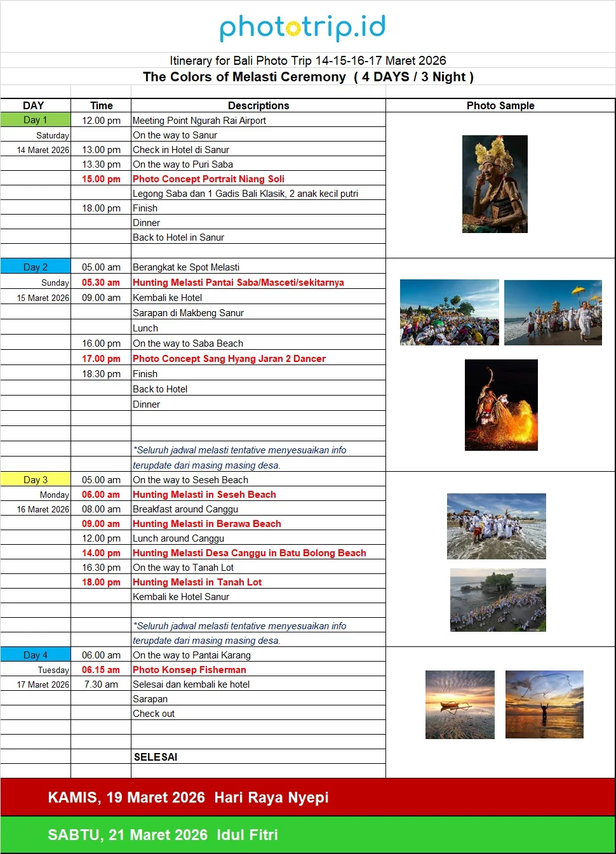Click 'Photo Concept Sang Hyang Jaran 2 Dancer'
Viewport: 616px width, 854px height.
258,358
